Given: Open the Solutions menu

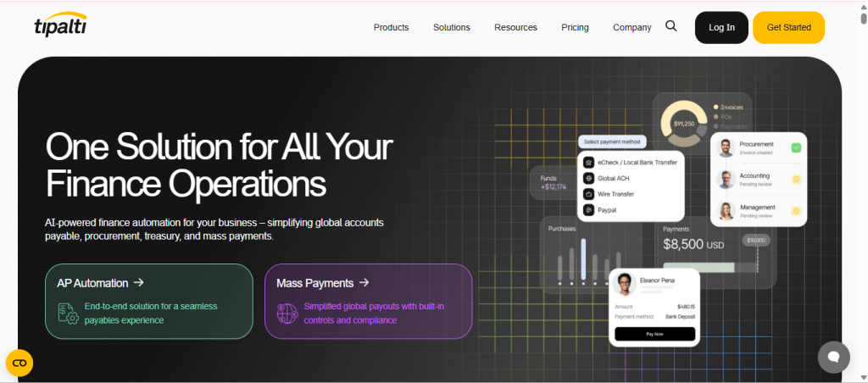Looking at the screenshot, I should [452, 27].
